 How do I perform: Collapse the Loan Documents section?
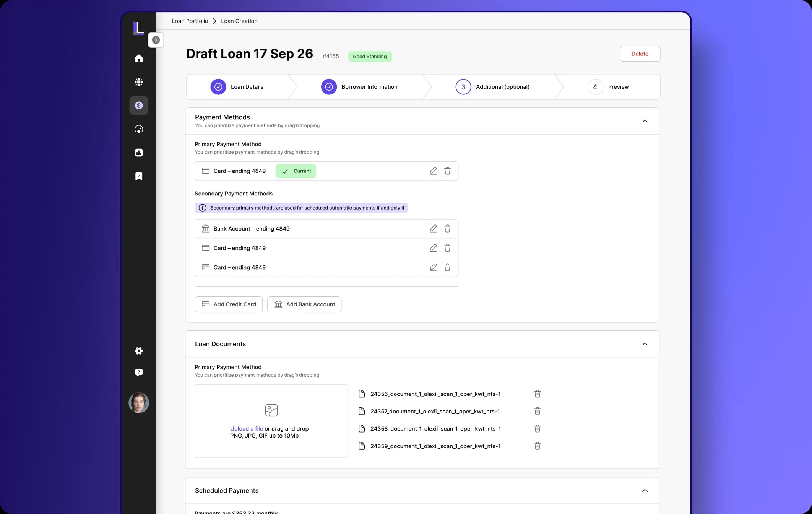[645, 344]
